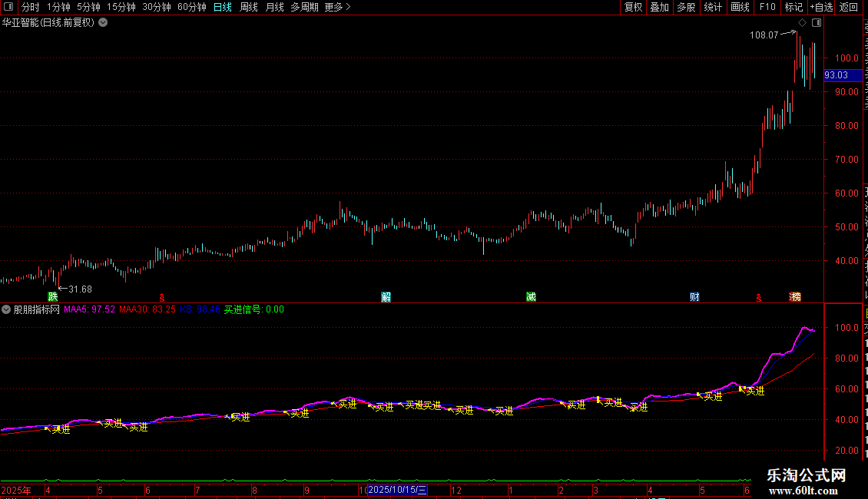Switch to 分时 intraday view
The image size is (868, 499).
31,7
